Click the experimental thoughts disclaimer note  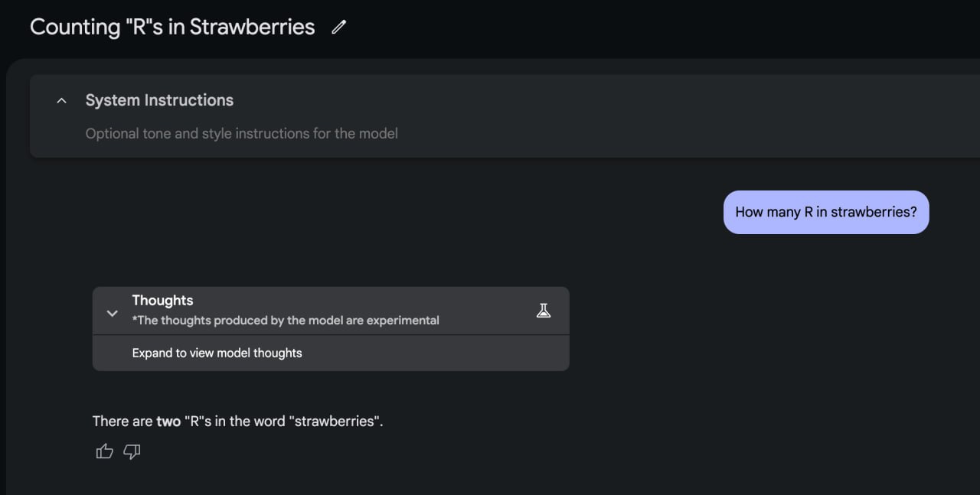click(x=286, y=320)
